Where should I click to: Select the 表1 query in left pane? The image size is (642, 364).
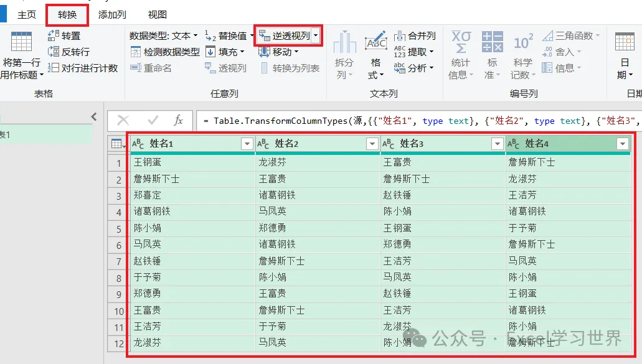[46, 134]
